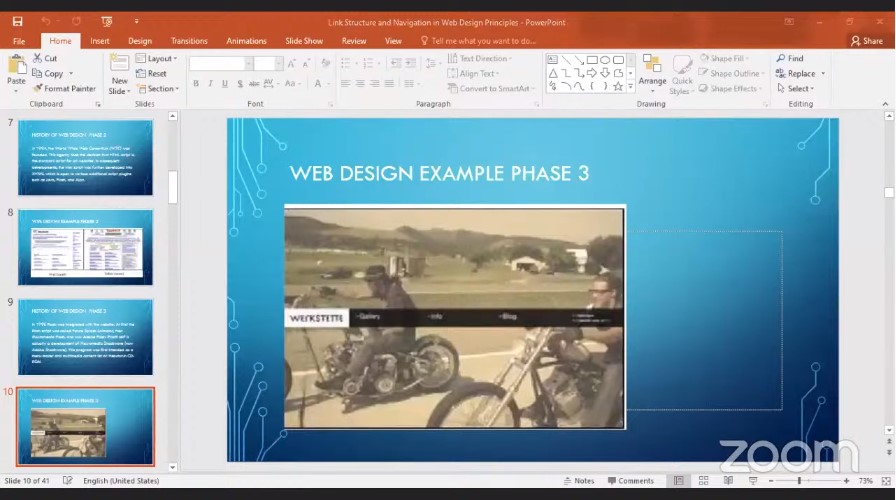Screen dimensions: 896x500
Task: Open the Shape Fill dropdown
Action: [724, 58]
